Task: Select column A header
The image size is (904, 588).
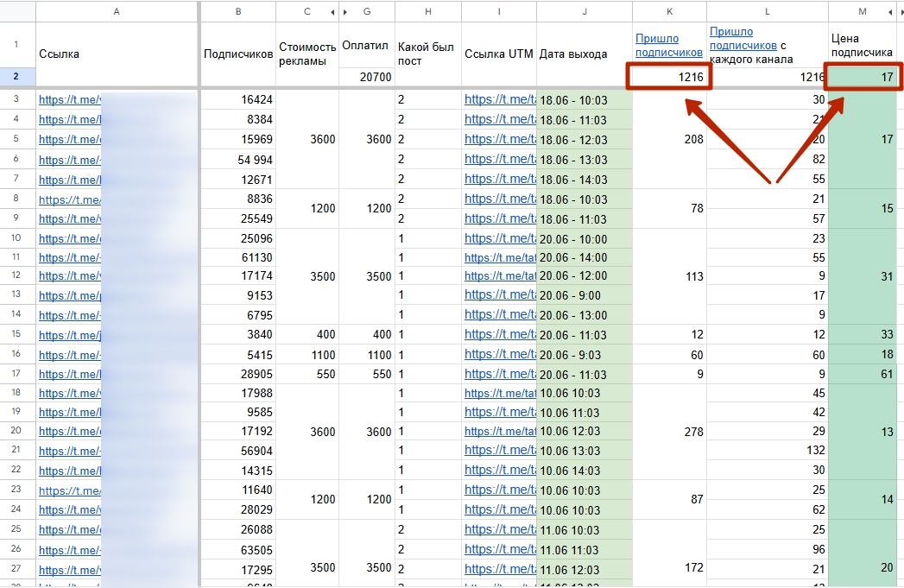Action: 117,11
